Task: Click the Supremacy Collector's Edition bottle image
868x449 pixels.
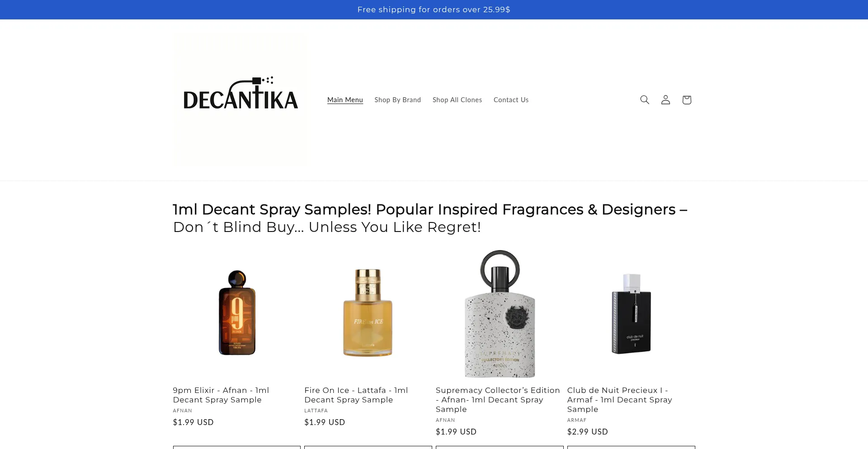Action: (500, 314)
